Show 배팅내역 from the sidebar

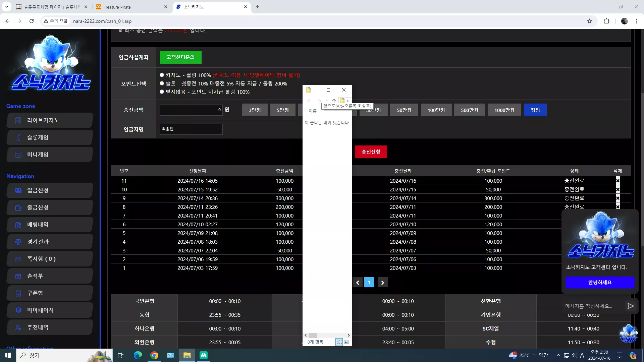click(50, 225)
